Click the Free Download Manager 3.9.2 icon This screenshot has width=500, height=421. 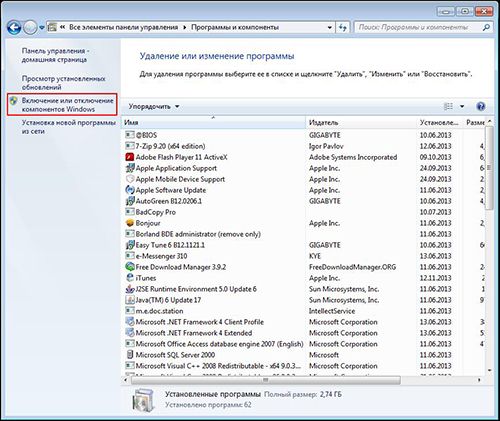[130, 267]
